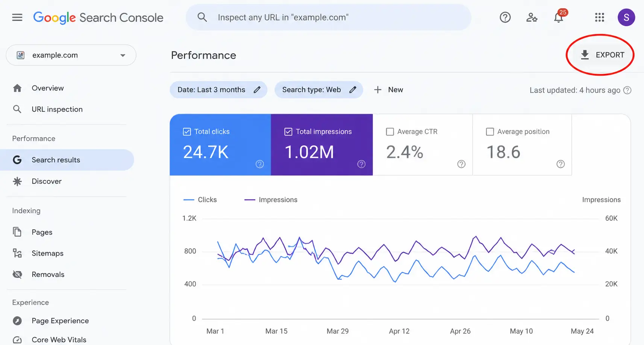Click the Core Web Vitals gauge icon

click(17, 340)
